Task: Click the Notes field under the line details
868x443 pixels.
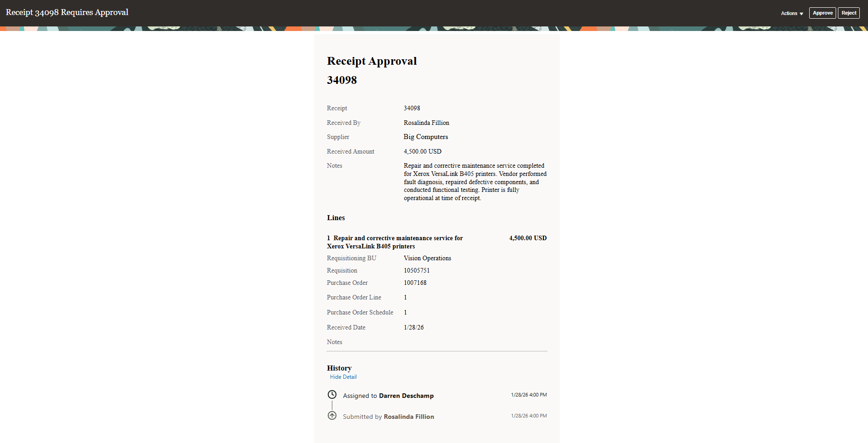Action: pyautogui.click(x=334, y=342)
